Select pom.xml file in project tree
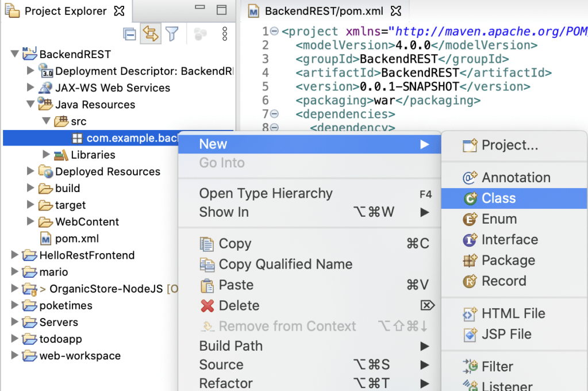588x391 pixels. pyautogui.click(x=77, y=239)
